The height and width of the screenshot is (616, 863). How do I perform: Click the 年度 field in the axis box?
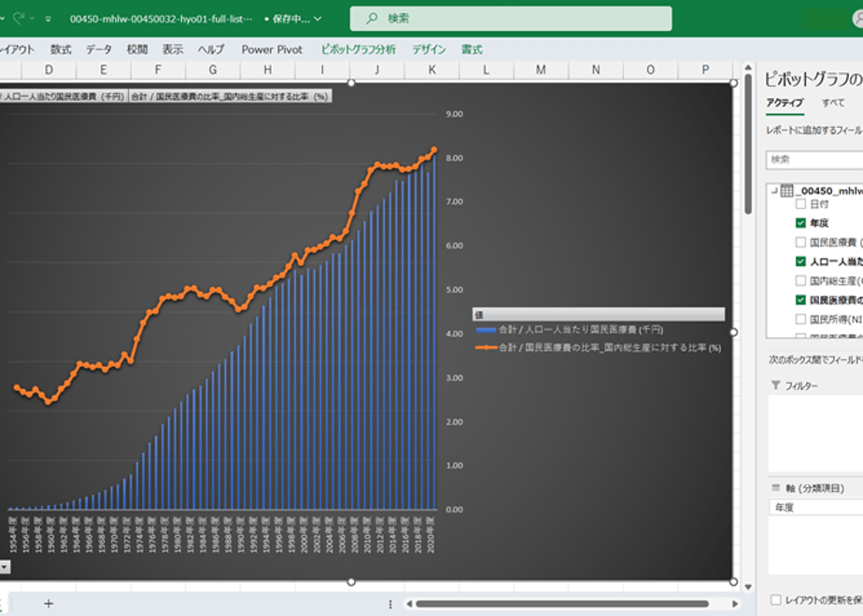click(815, 508)
